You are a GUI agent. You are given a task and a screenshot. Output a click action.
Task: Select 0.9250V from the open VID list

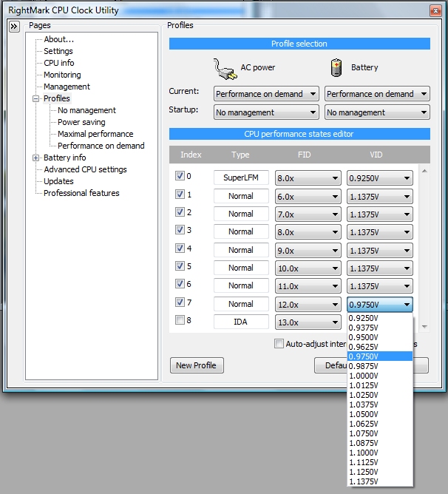tap(380, 318)
